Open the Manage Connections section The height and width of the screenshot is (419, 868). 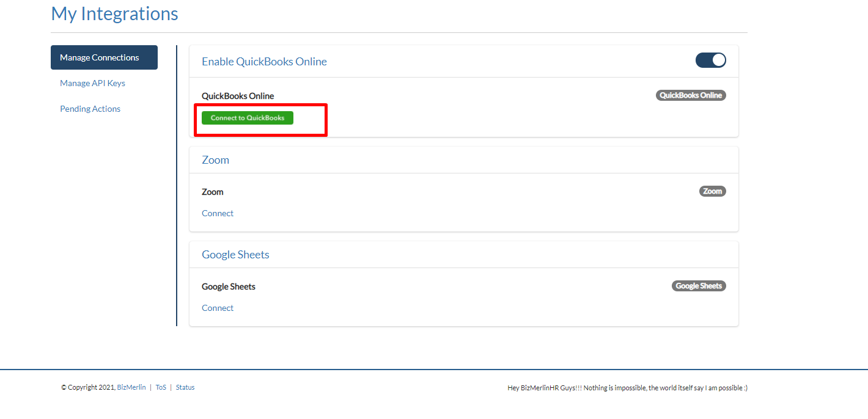pos(104,57)
